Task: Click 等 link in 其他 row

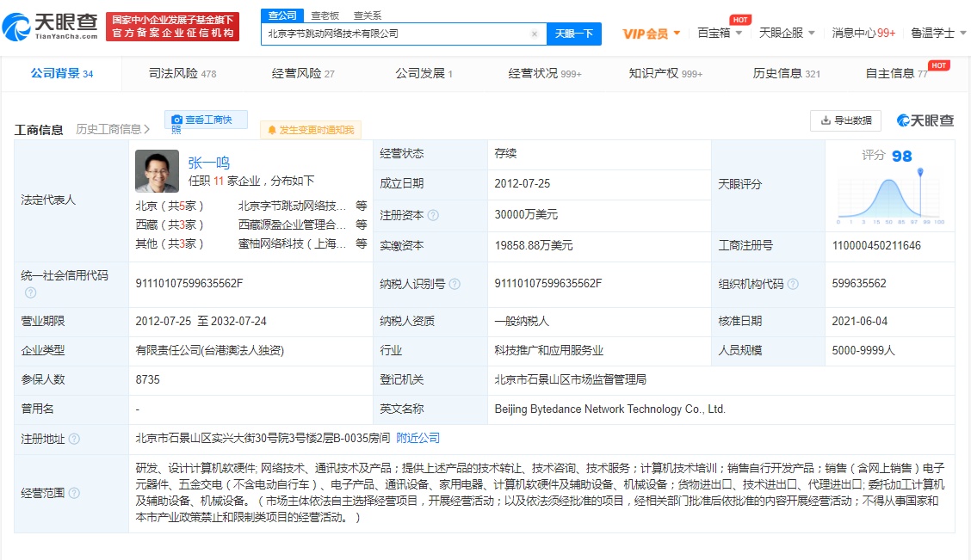Action: 361,243
